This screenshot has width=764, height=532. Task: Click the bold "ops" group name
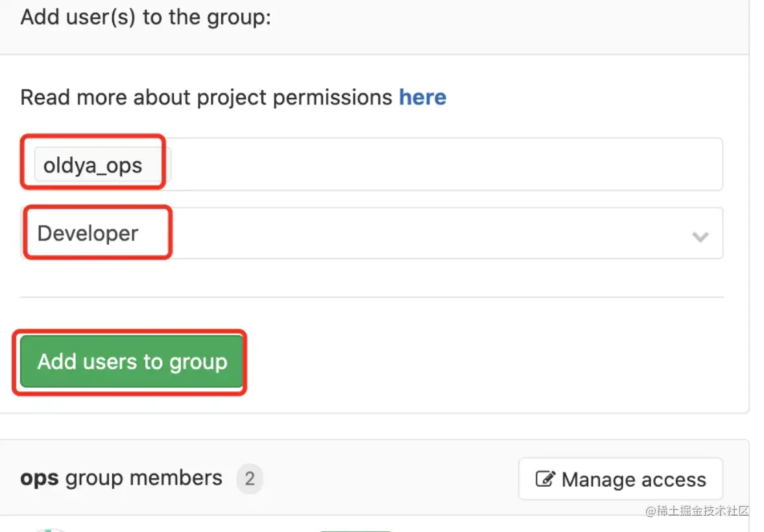40,478
